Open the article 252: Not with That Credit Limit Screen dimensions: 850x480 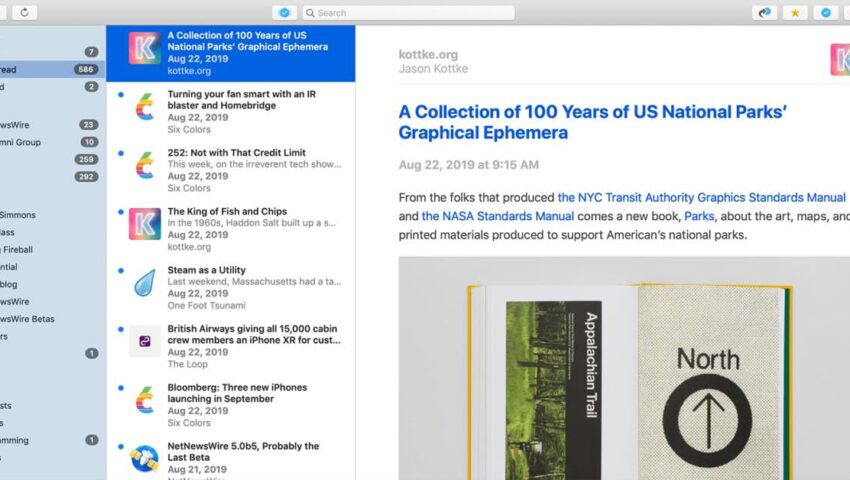tap(231, 170)
